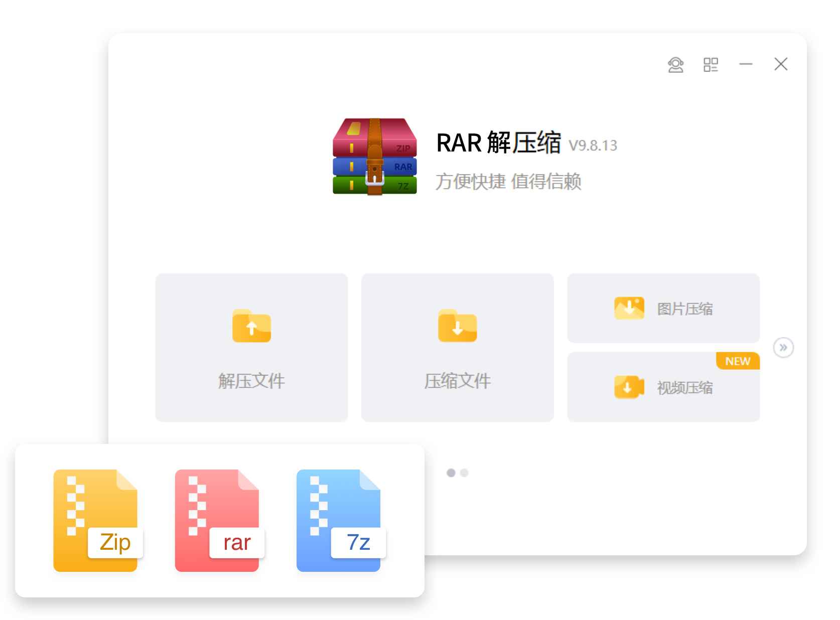
Task: Open the customer service headset icon
Action: click(x=676, y=65)
